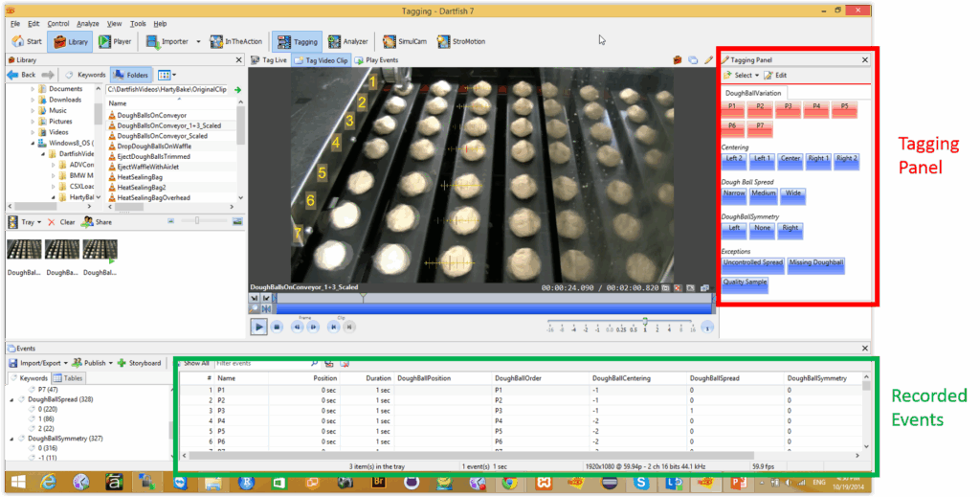Viewport: 980px width, 497px height.
Task: Click the Wide spread button
Action: pyautogui.click(x=792, y=195)
